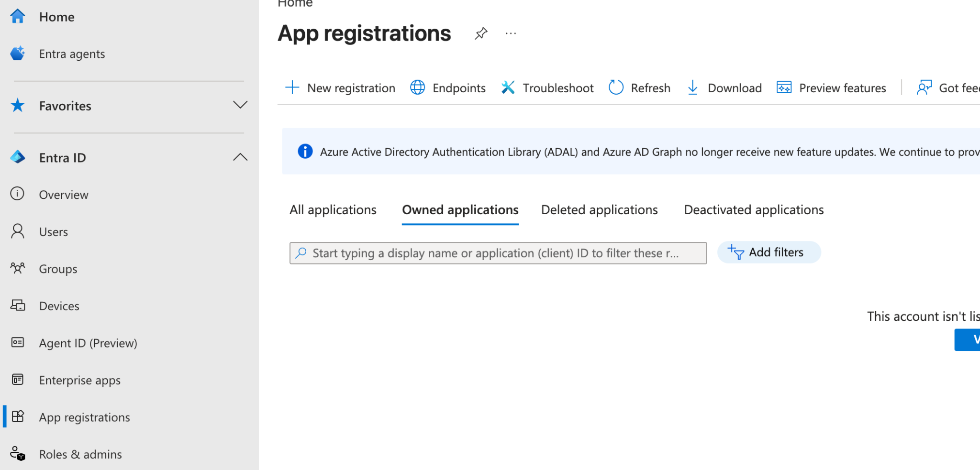
Task: Open the more options ellipsis beside title
Action: (511, 33)
